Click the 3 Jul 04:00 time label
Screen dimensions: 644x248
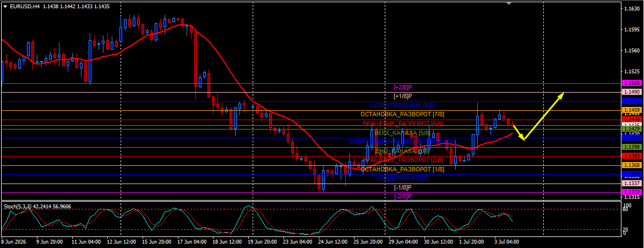tap(506, 242)
